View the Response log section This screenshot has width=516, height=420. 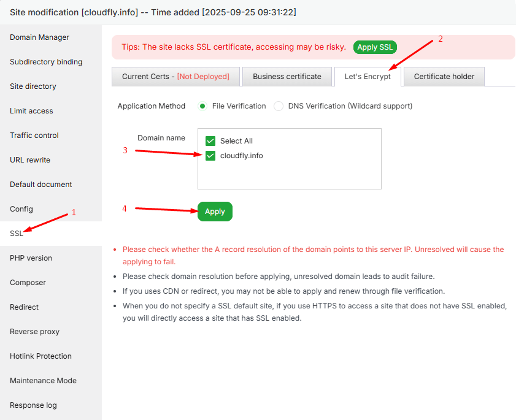tap(33, 405)
